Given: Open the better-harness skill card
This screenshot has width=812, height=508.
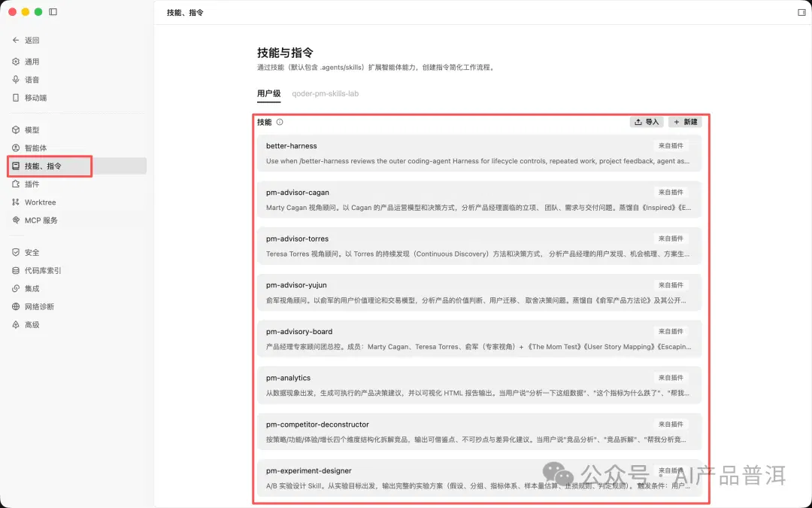Looking at the screenshot, I should pyautogui.click(x=479, y=154).
